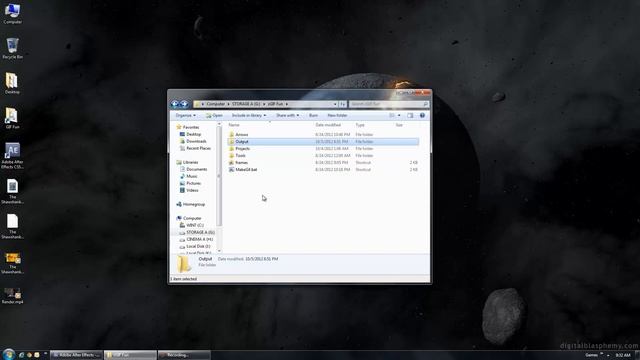The height and width of the screenshot is (360, 640).
Task: Open Recent Places under Favorites
Action: click(x=198, y=148)
